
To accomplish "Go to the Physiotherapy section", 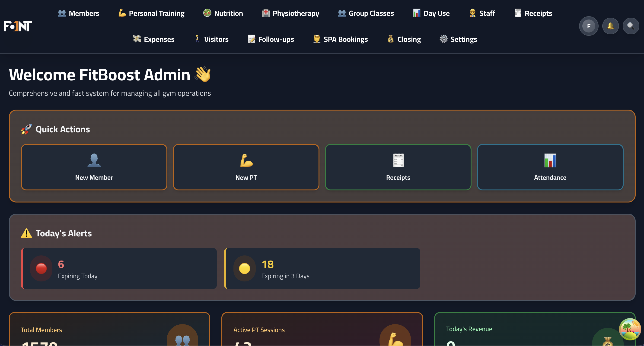I will 290,13.
